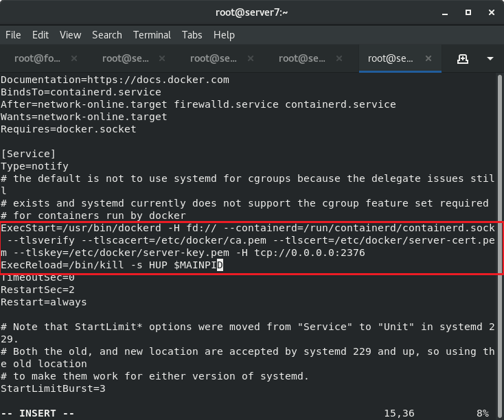Maximize the terminal window

468,12
